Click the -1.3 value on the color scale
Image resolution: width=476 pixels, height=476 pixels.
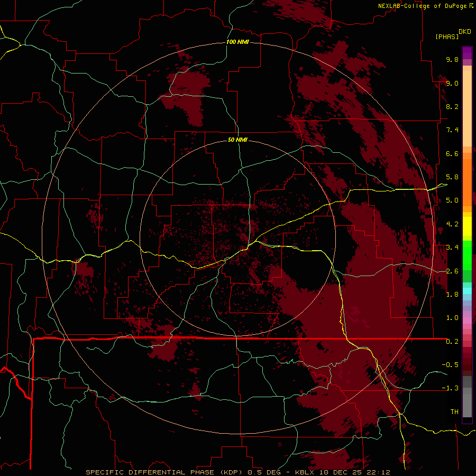click(450, 388)
